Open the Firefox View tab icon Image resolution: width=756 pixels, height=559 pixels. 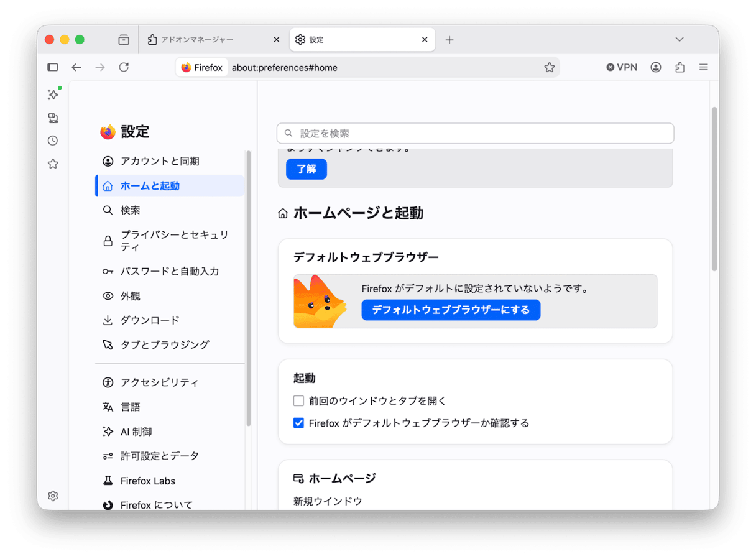tap(124, 40)
